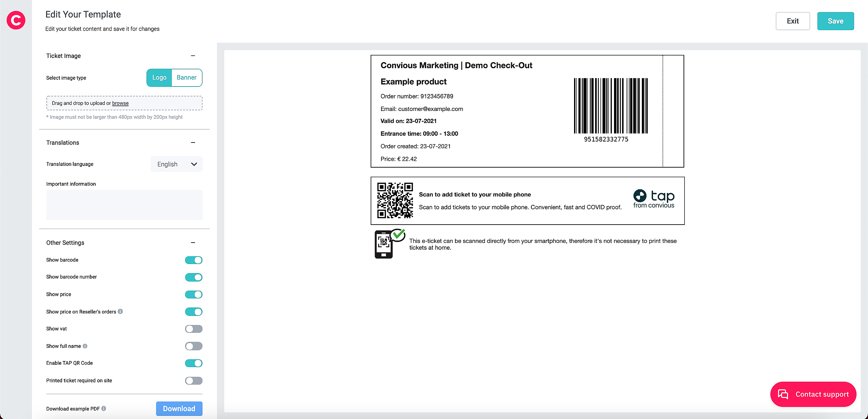Screen dimensions: 868x419
Task: Click the Important information text field
Action: coord(124,205)
